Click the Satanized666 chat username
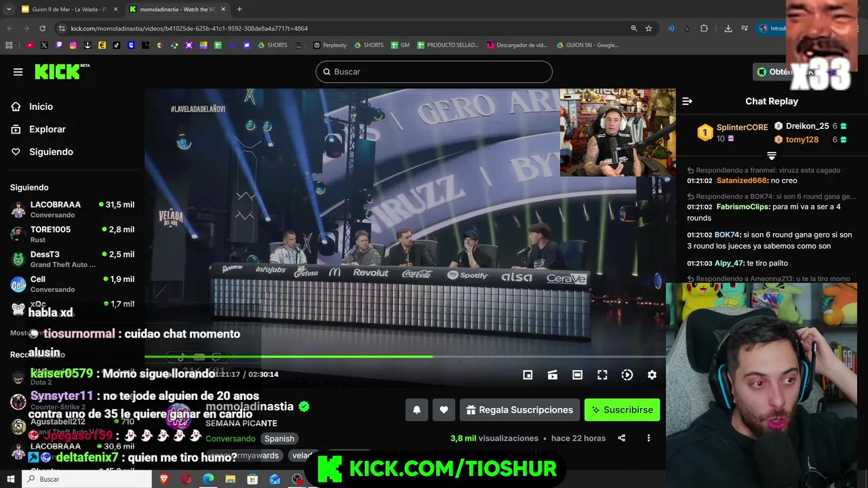868x488 pixels. [x=741, y=181]
